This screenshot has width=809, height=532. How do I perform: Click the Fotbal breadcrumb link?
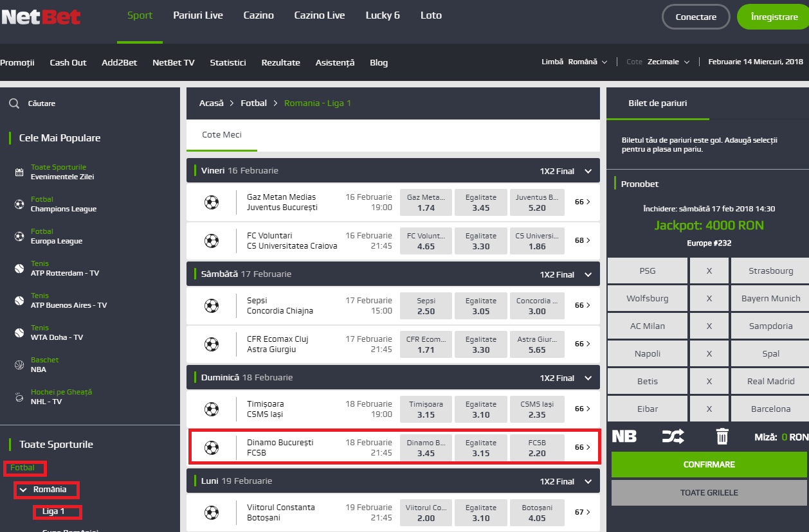pos(254,103)
